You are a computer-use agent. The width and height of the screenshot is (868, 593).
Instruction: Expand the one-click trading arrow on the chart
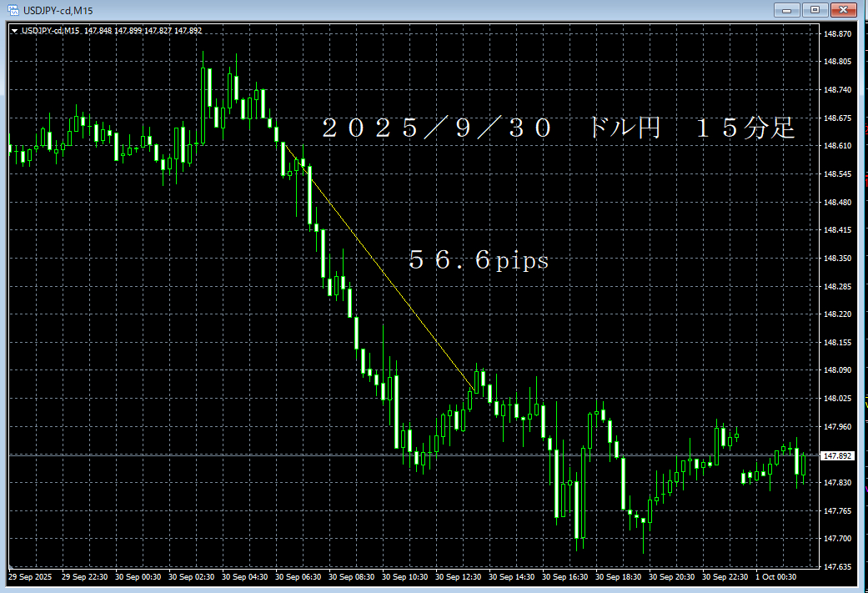tap(13, 31)
